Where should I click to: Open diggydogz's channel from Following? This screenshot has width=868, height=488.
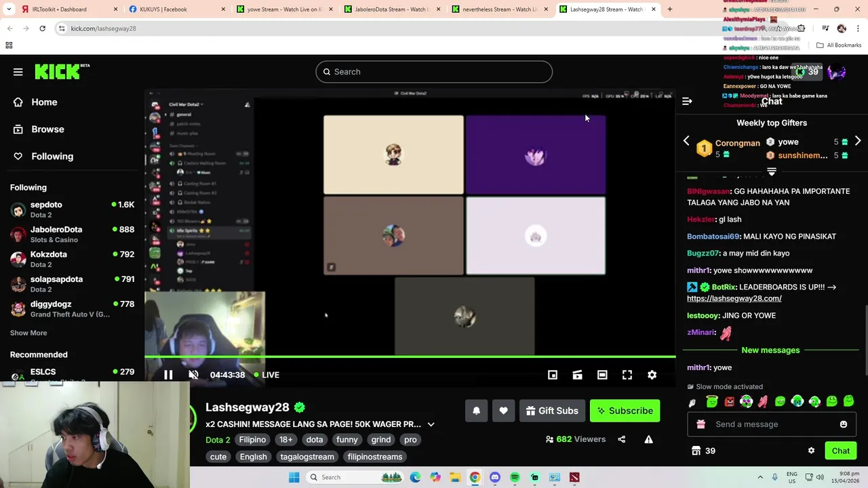pyautogui.click(x=72, y=309)
